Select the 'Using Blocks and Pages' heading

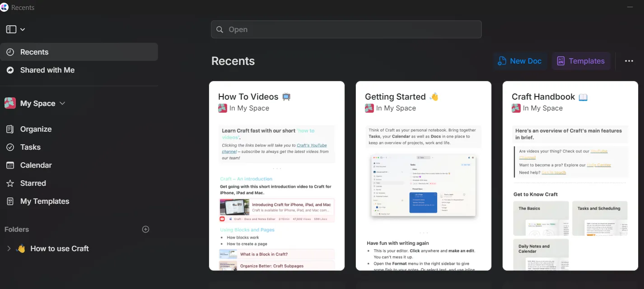pos(247,229)
